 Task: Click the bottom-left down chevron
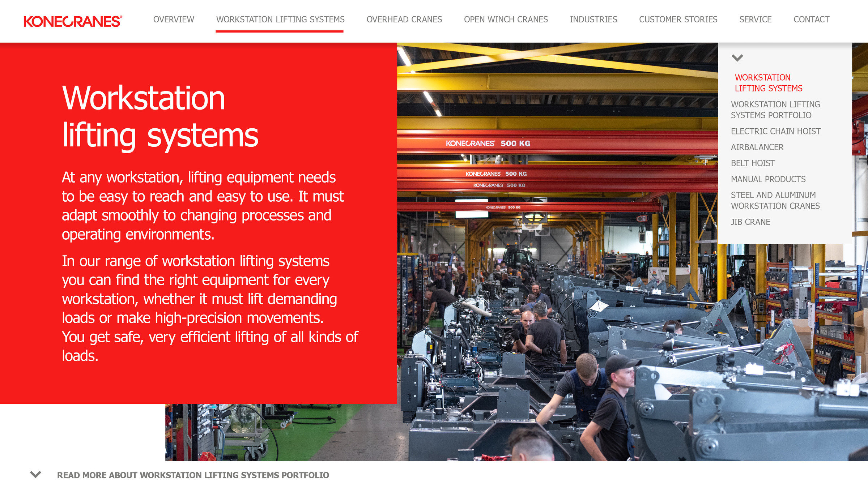pyautogui.click(x=35, y=474)
